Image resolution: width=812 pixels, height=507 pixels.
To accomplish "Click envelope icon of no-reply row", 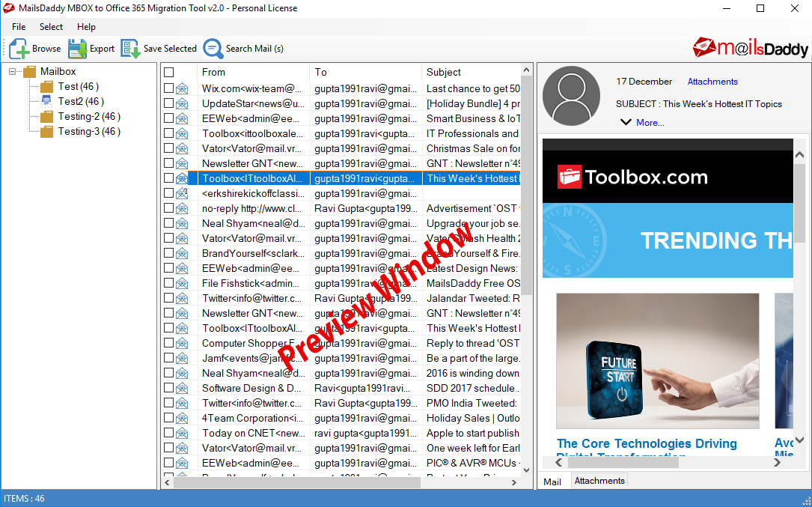I will click(x=182, y=208).
